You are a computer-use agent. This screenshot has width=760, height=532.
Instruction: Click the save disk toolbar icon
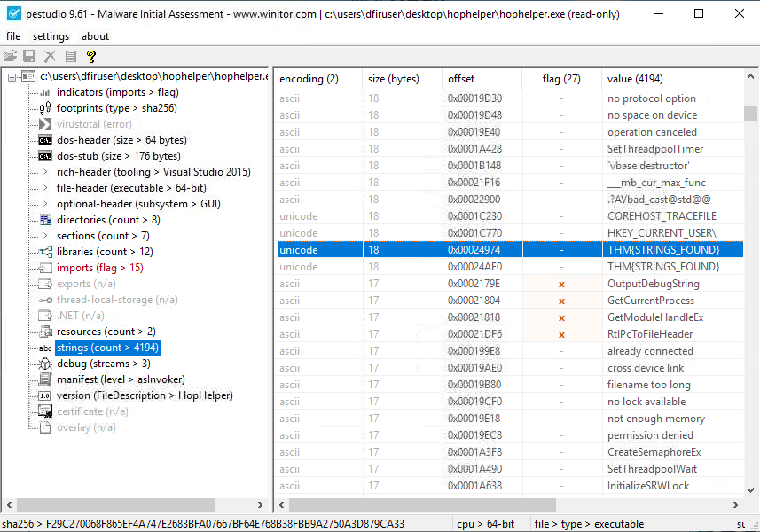[x=29, y=56]
